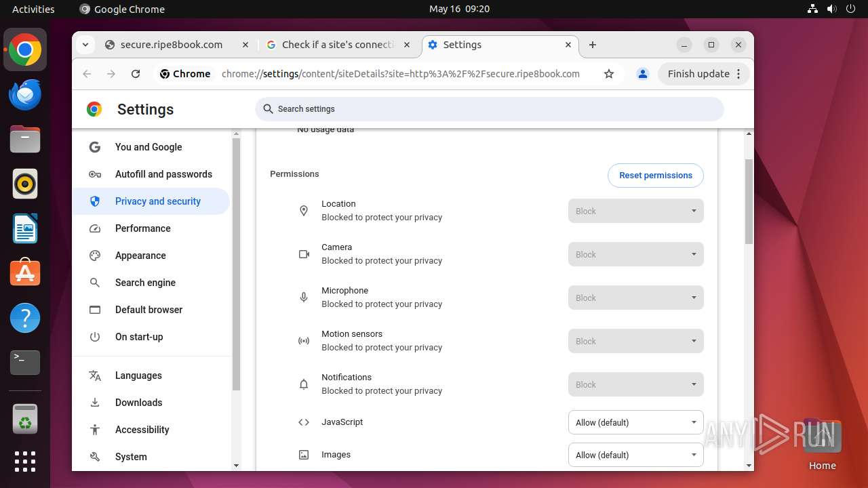This screenshot has width=868, height=488.
Task: Open Downloads settings
Action: (151, 403)
